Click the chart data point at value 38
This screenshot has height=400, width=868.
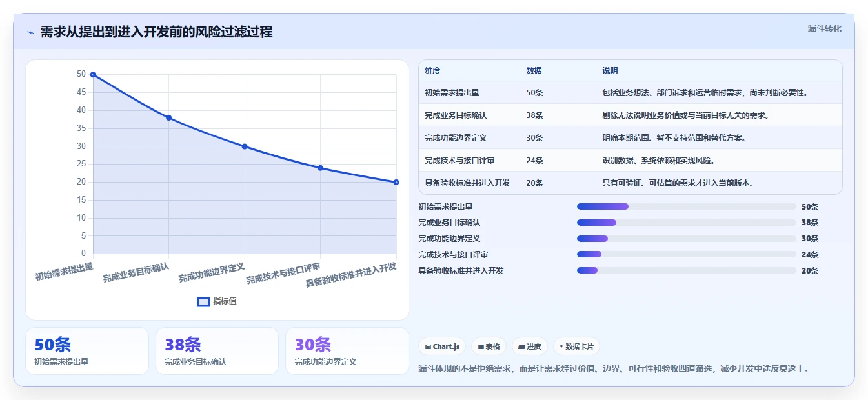tap(168, 117)
